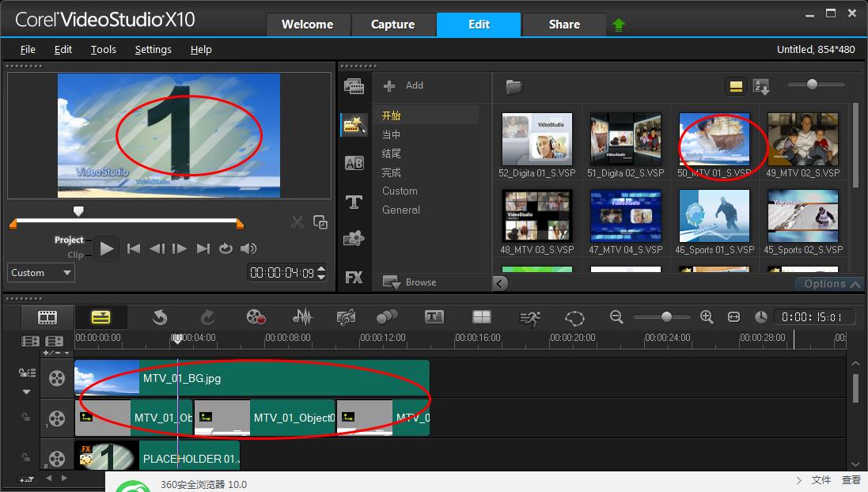
Task: Open the File menu
Action: tap(28, 49)
